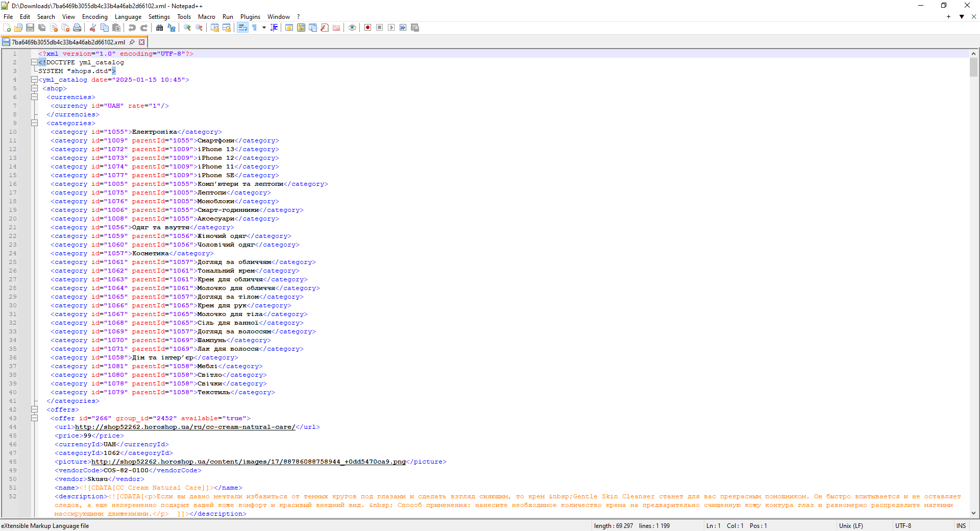Open Folder as Workspace toolbar icon
The image size is (980, 531).
336,28
